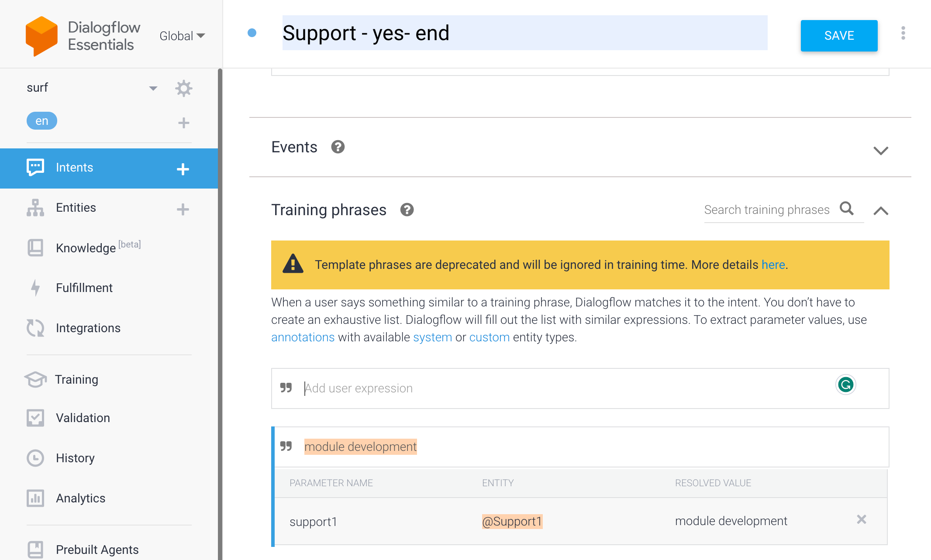Expand the Events section
The image size is (931, 560).
click(x=881, y=151)
